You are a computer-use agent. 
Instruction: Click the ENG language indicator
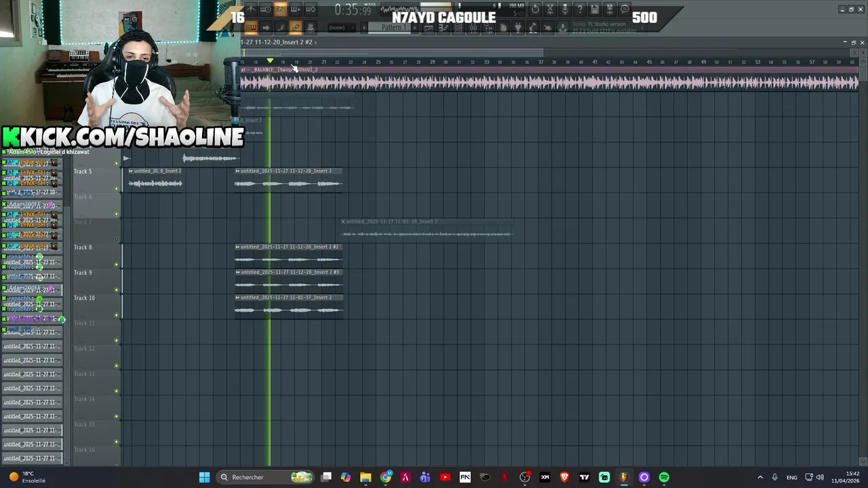[x=791, y=477]
